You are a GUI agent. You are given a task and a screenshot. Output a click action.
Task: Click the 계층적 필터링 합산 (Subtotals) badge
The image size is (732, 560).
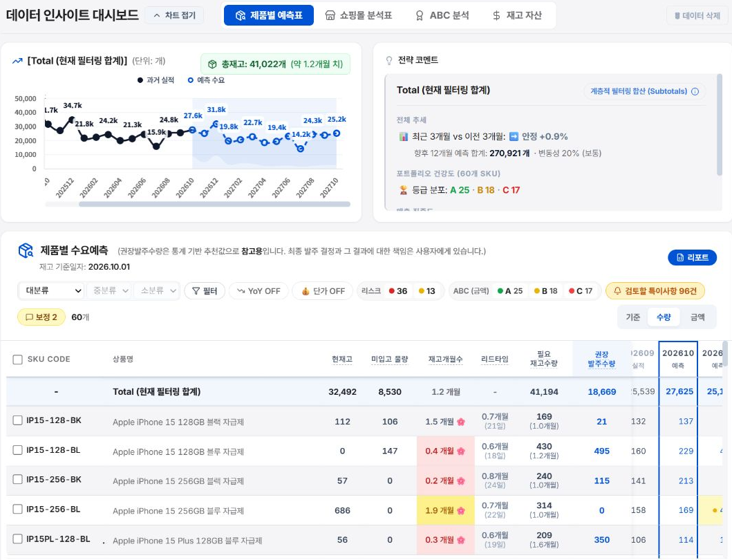coord(644,91)
